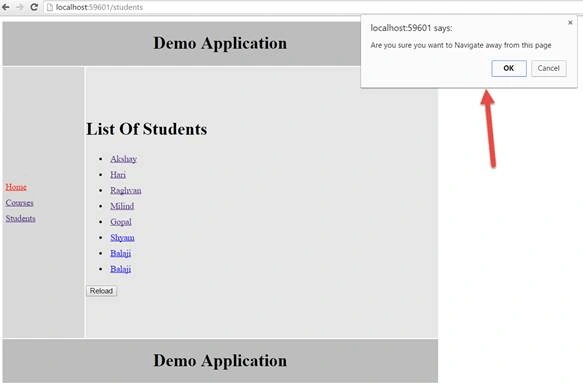Click the browser forward arrow
Screen dimensions: 583x383
coord(20,7)
